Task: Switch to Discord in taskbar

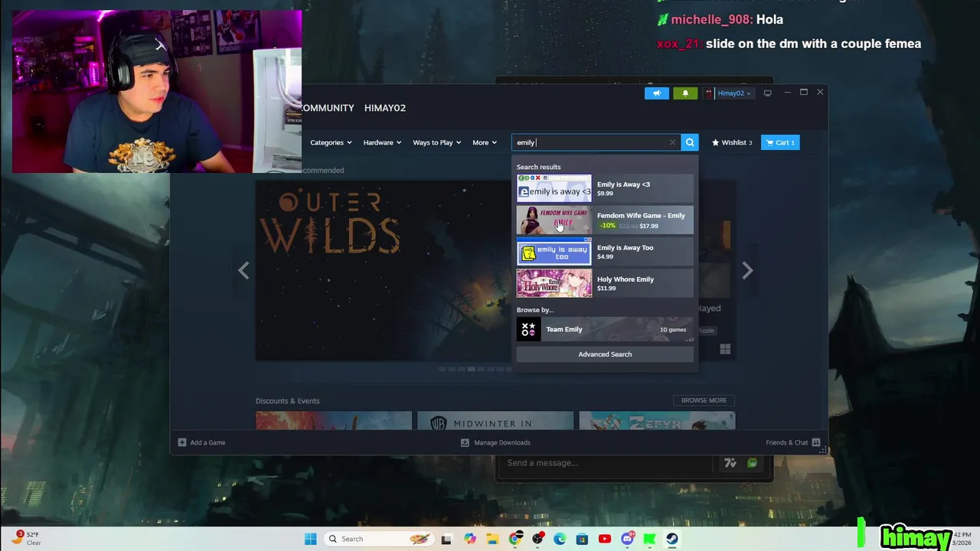Action: [x=627, y=539]
